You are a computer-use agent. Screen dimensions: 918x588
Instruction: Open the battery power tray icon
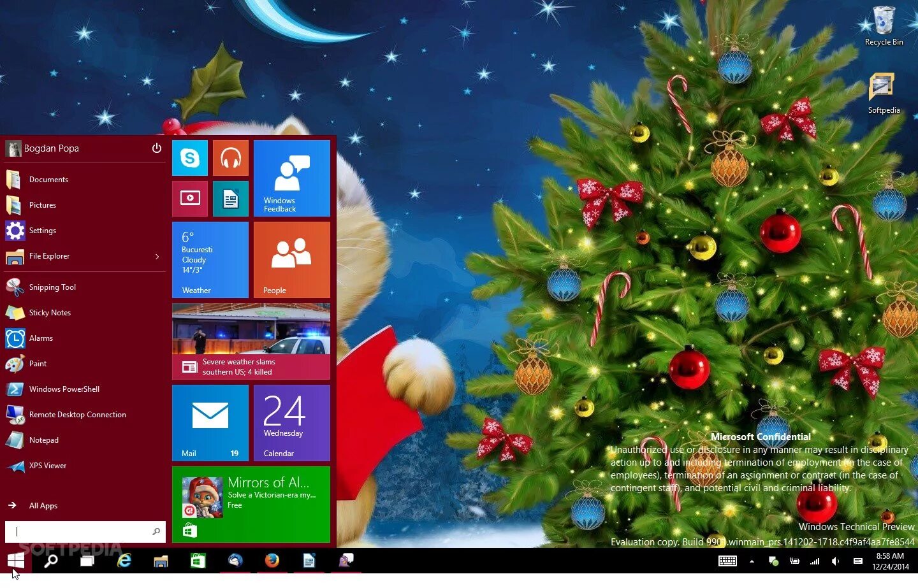point(794,561)
